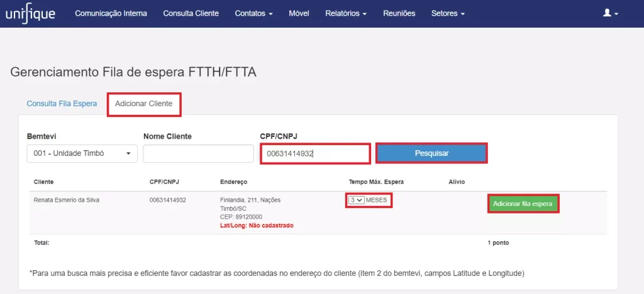Screen dimensions: 644x294
Task: Open the Reuniões page
Action: click(x=399, y=14)
